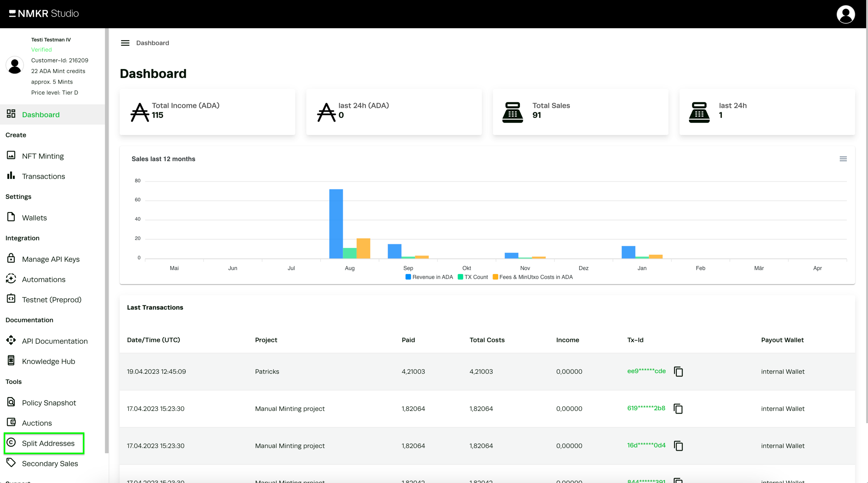Open the ee9******cde transaction link
The image size is (868, 483).
[646, 371]
